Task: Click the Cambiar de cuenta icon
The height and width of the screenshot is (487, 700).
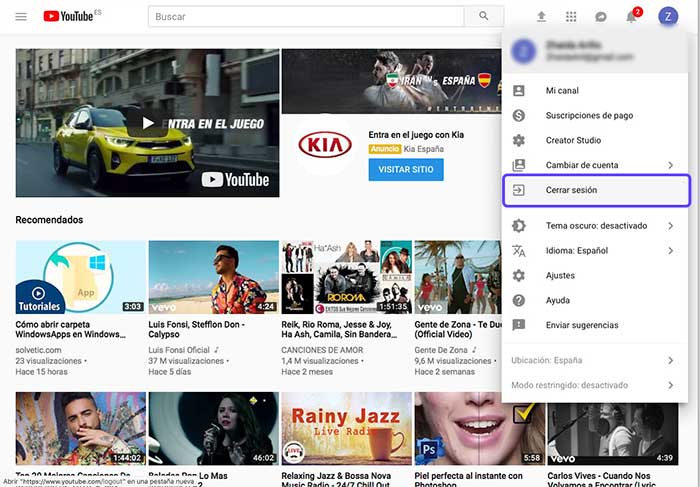Action: [x=519, y=165]
